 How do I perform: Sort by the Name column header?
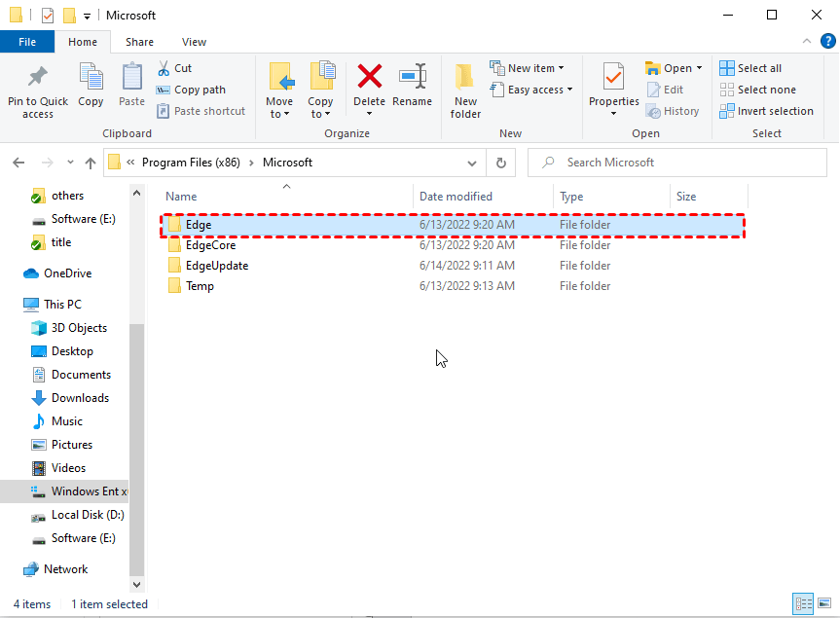181,197
